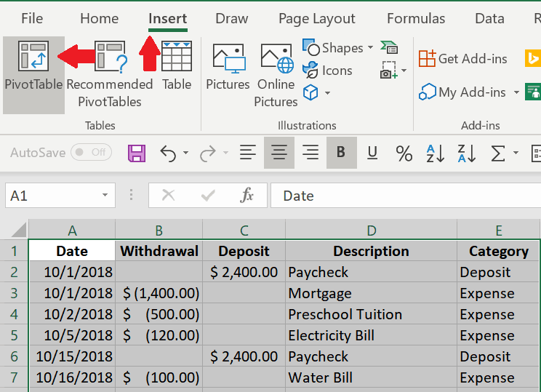This screenshot has height=392, width=541.
Task: Open Online Pictures
Action: click(x=276, y=73)
